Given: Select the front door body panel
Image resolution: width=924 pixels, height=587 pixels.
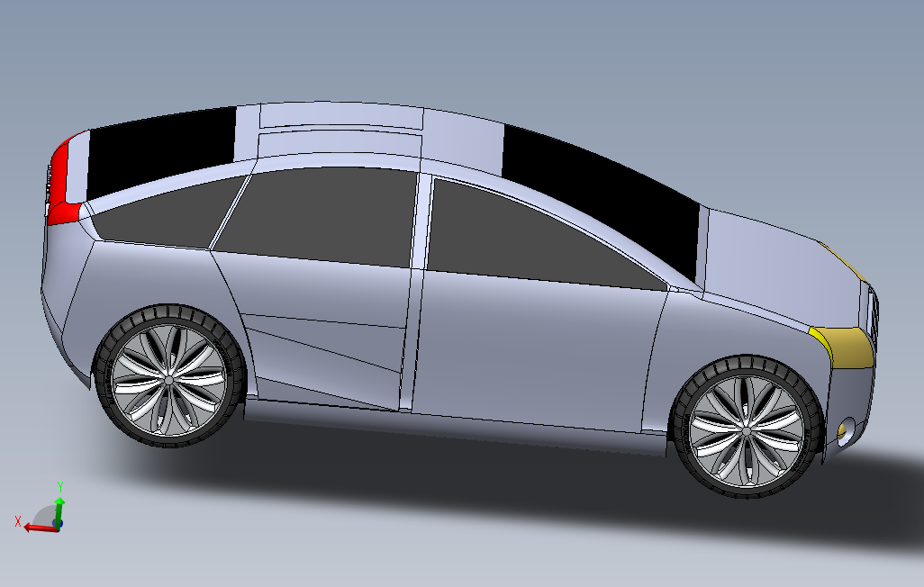Looking at the screenshot, I should (x=536, y=354).
